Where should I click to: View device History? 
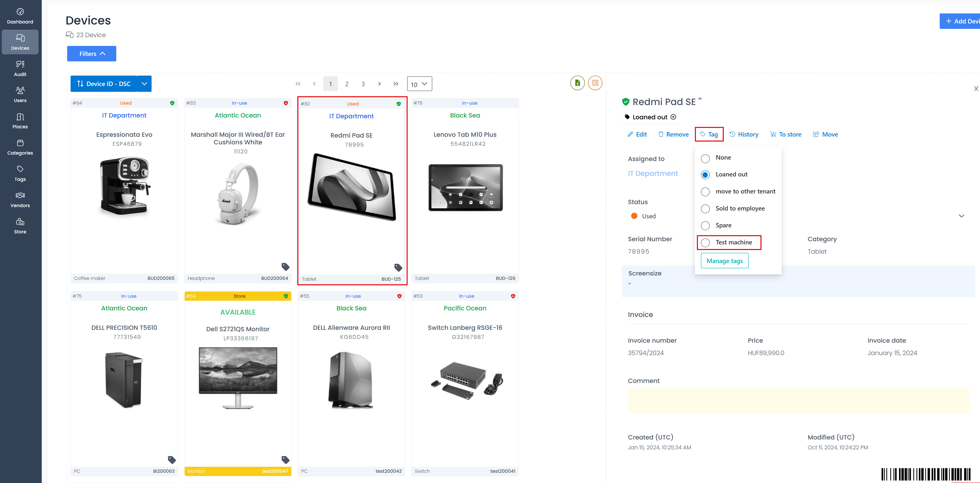point(744,134)
